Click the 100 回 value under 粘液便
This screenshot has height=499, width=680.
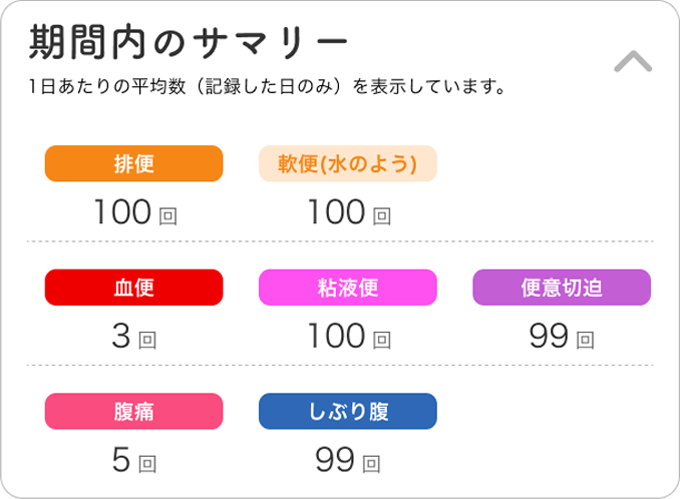tap(349, 336)
